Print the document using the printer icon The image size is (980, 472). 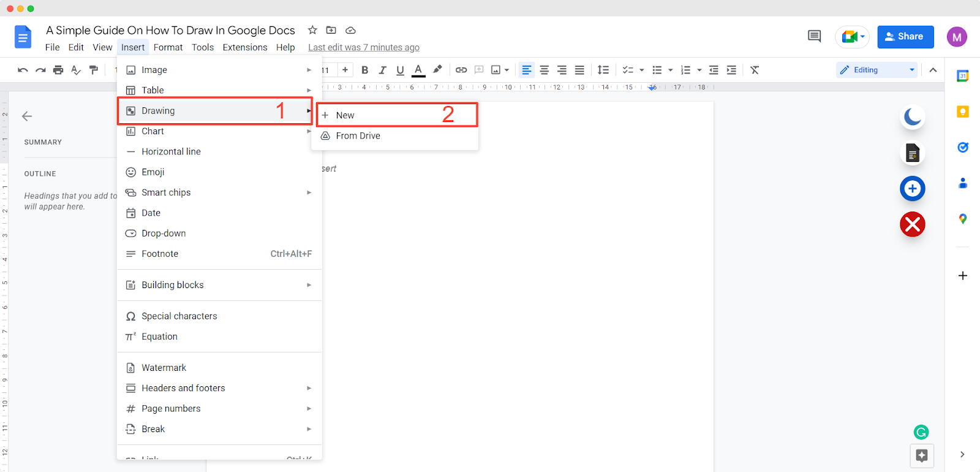[x=58, y=70]
